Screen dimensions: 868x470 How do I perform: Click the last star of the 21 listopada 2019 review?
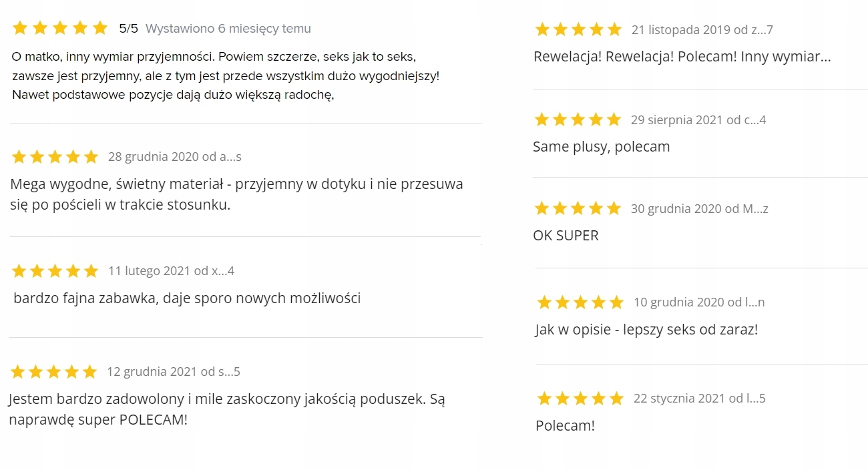pos(614,29)
